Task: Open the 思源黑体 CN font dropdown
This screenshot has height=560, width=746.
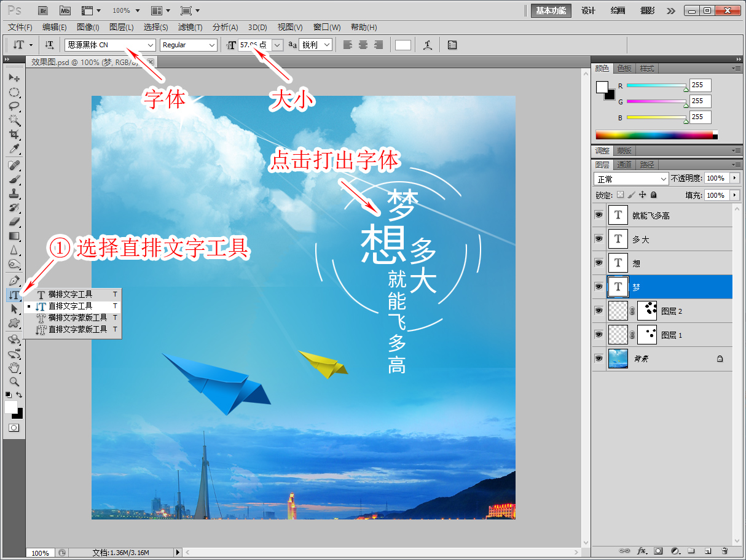Action: tap(110, 45)
